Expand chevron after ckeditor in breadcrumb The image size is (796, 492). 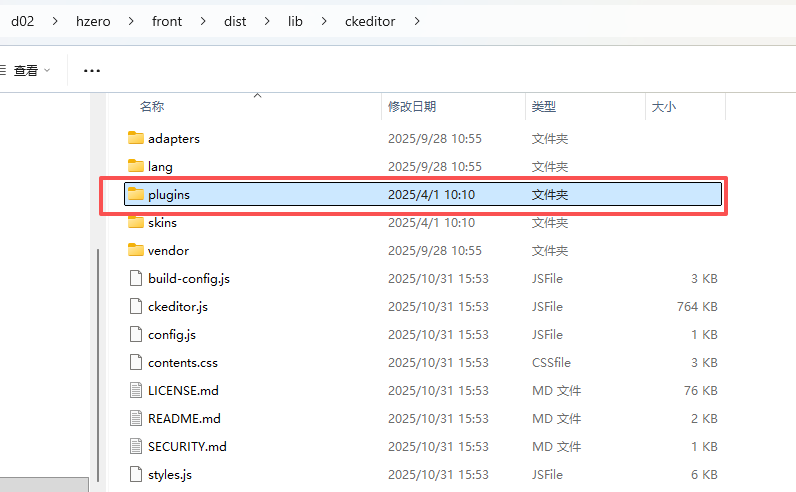(x=416, y=21)
